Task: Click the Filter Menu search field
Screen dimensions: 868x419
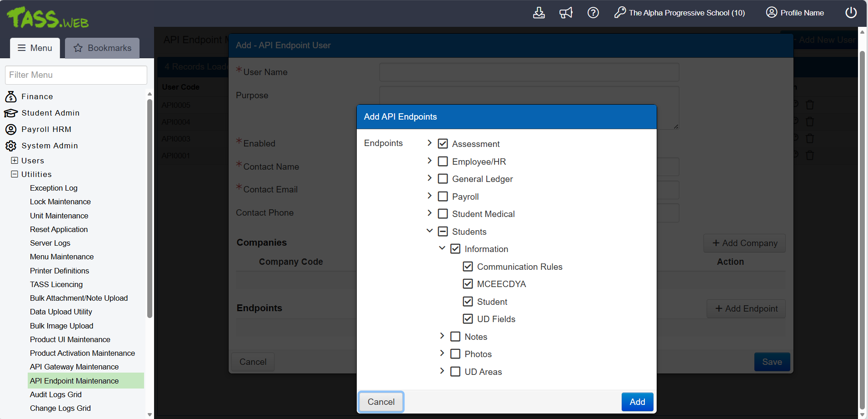Action: click(x=76, y=75)
